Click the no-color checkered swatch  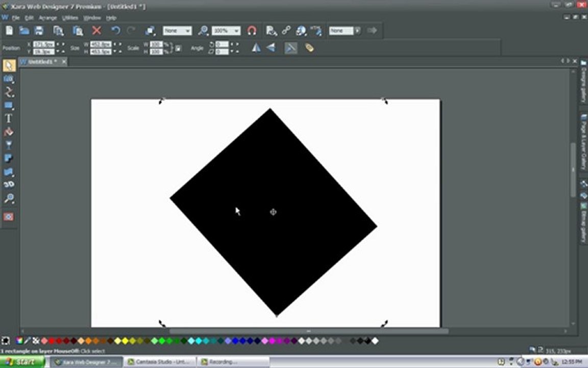coord(36,340)
